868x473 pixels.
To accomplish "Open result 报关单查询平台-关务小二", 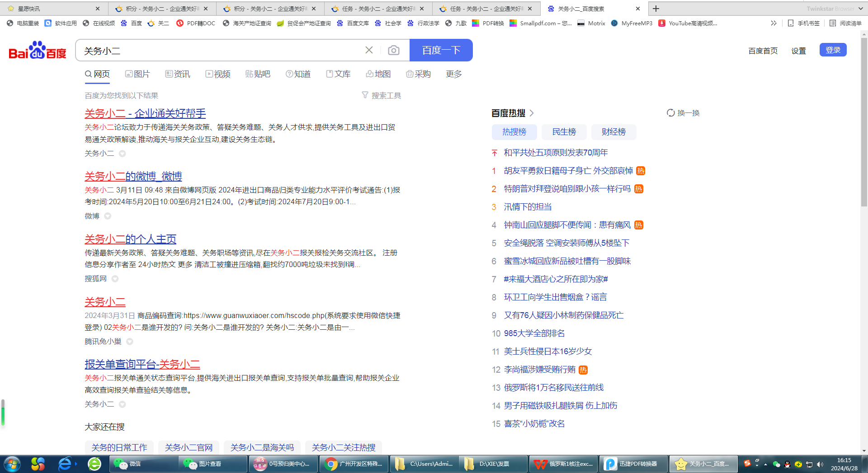I will (x=142, y=364).
